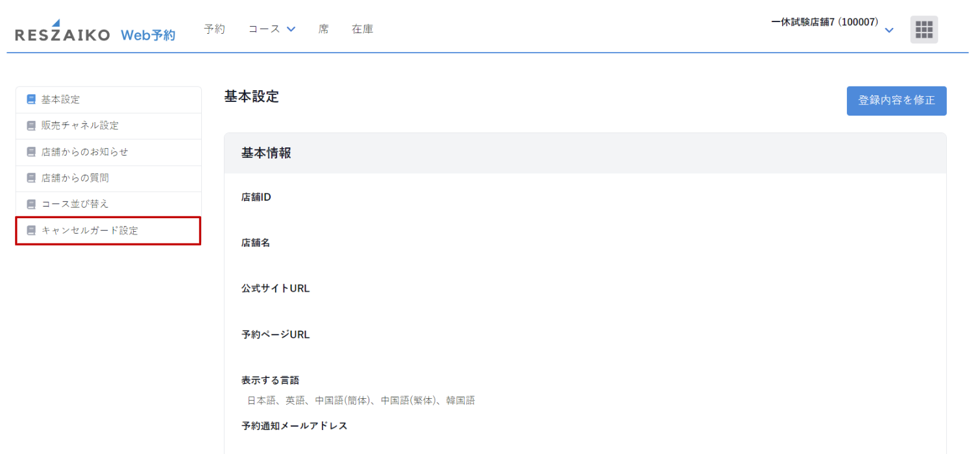980x454 pixels.
Task: Click the book icon beside コース並び替え
Action: coord(31,204)
